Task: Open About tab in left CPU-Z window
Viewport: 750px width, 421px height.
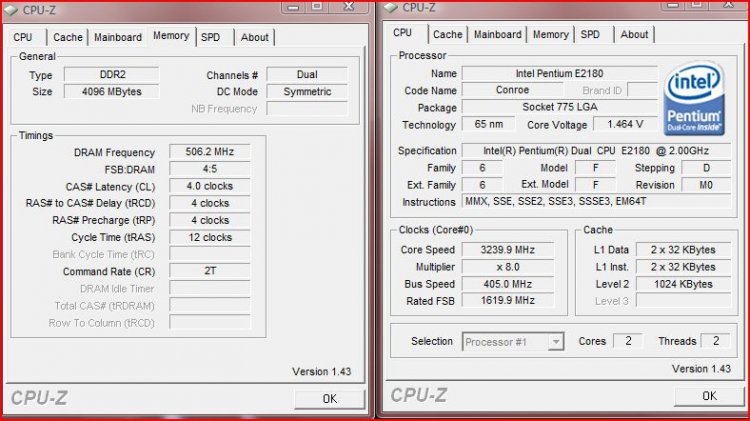Action: (254, 37)
